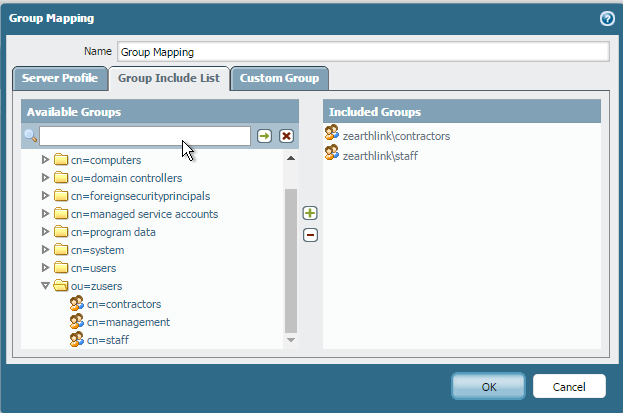Viewport: 624px width, 416px height.
Task: Select the Group Include List tab
Action: coord(169,78)
